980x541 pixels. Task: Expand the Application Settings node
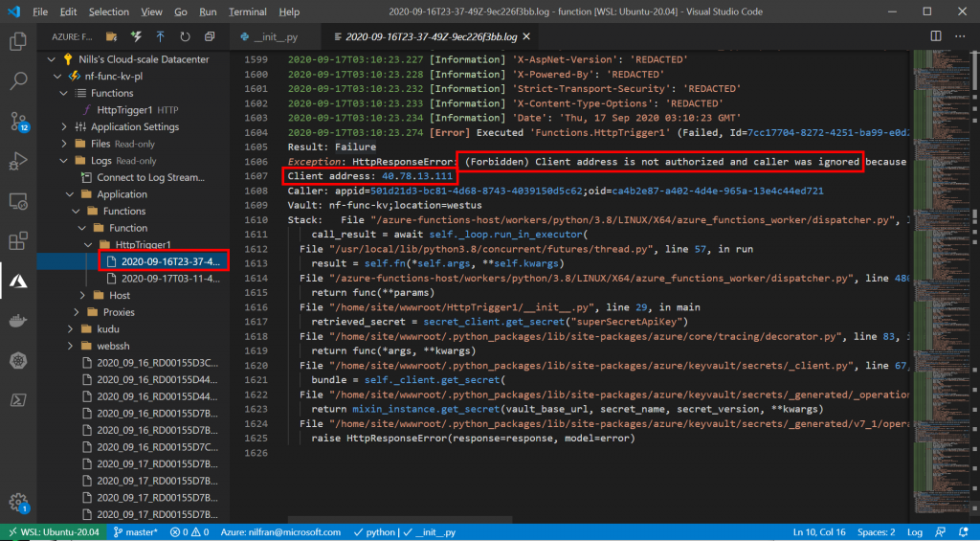(x=64, y=127)
